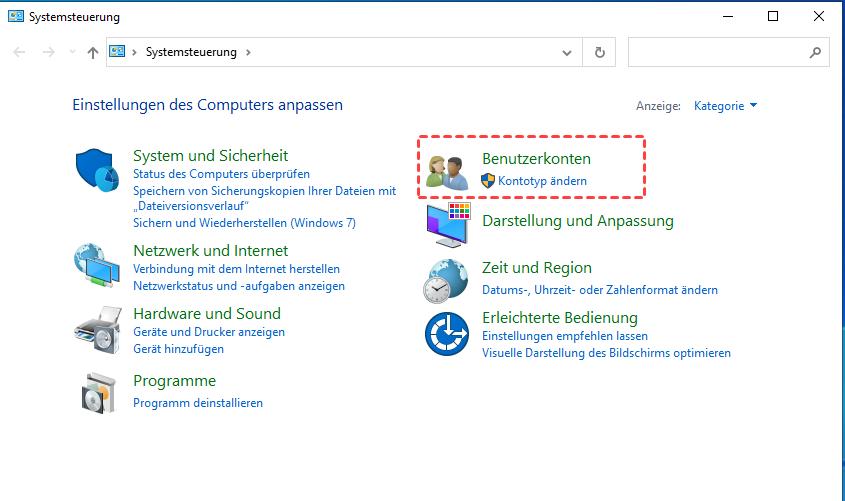Screen dimensions: 845x501
Task: Click the Hardware und Sound printer icon
Action: [98, 327]
